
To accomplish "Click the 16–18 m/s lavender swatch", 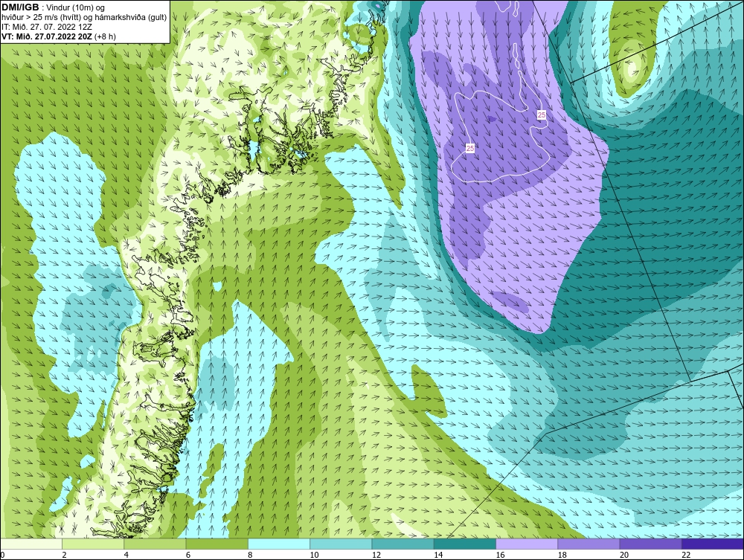I will 527,544.
